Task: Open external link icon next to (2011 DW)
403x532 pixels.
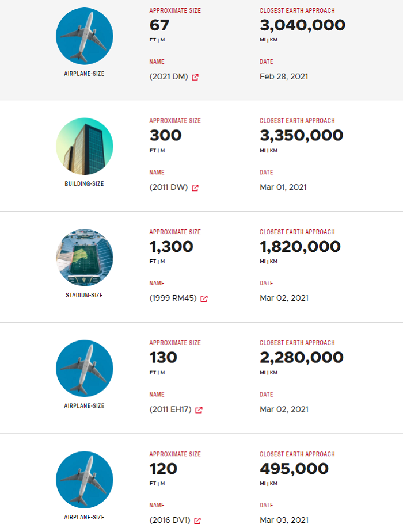Action: click(x=195, y=187)
